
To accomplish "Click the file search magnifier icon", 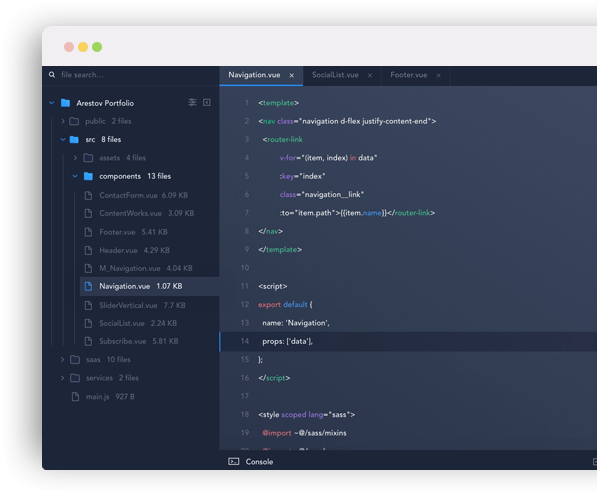I will [x=52, y=75].
